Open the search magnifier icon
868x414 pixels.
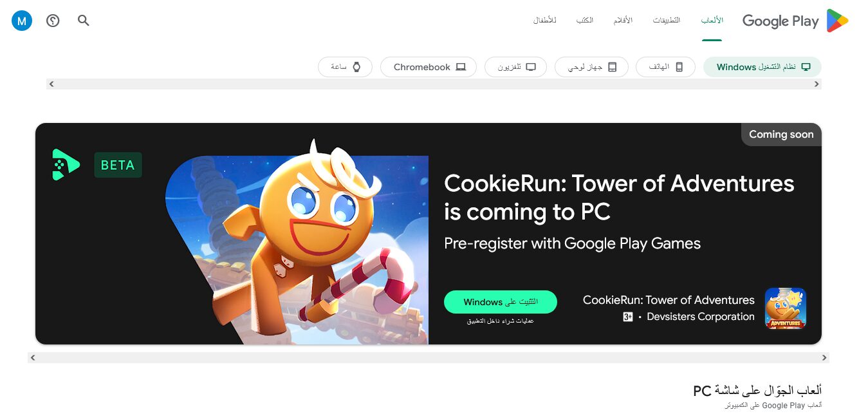coord(84,21)
